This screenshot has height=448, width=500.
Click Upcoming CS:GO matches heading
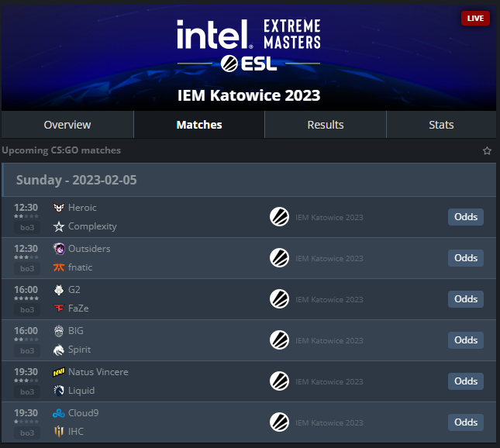coord(61,150)
